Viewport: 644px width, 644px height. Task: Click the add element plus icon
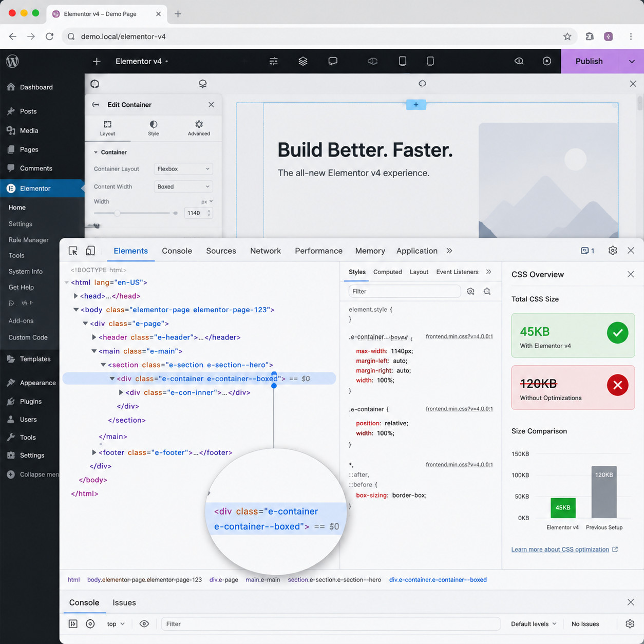pyautogui.click(x=97, y=61)
